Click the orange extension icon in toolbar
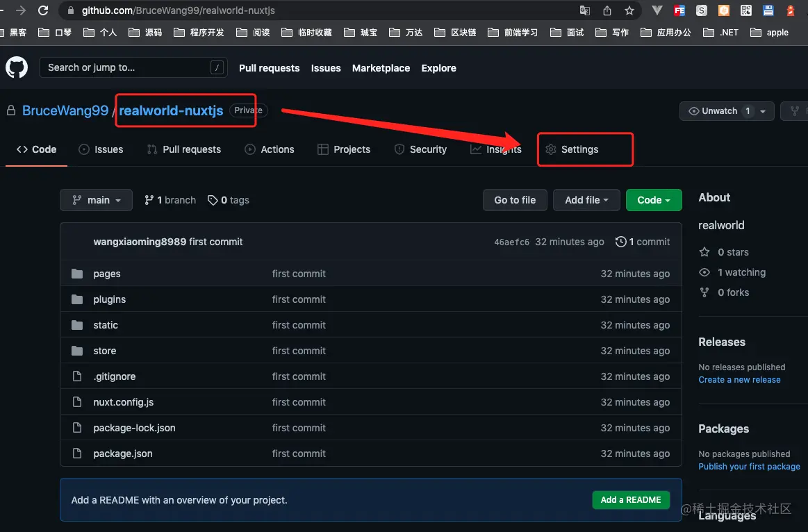This screenshot has width=808, height=532. click(723, 10)
